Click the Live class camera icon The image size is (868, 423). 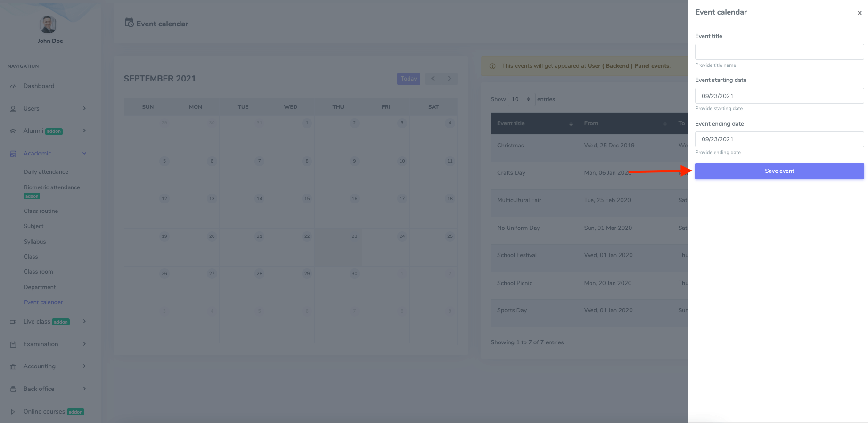pos(13,322)
